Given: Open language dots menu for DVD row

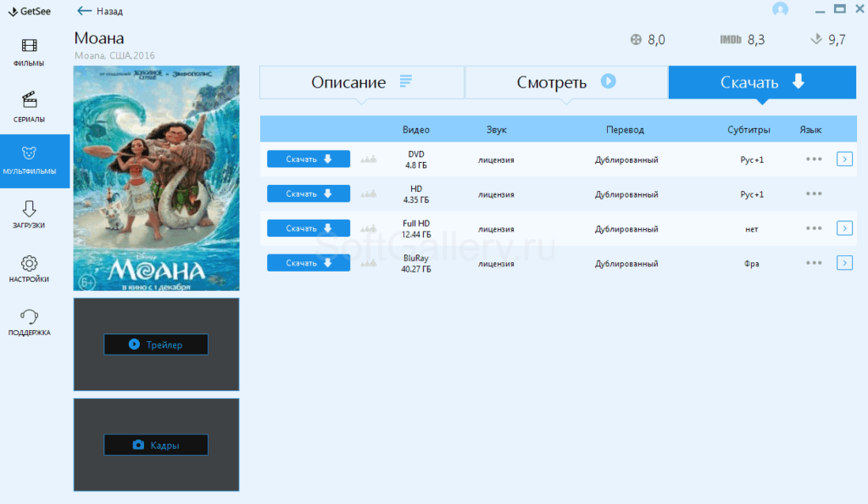Looking at the screenshot, I should pos(814,159).
